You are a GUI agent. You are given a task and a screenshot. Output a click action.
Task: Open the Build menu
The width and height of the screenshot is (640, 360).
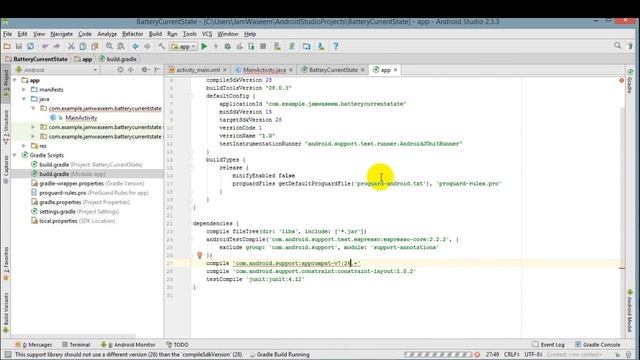click(x=155, y=34)
